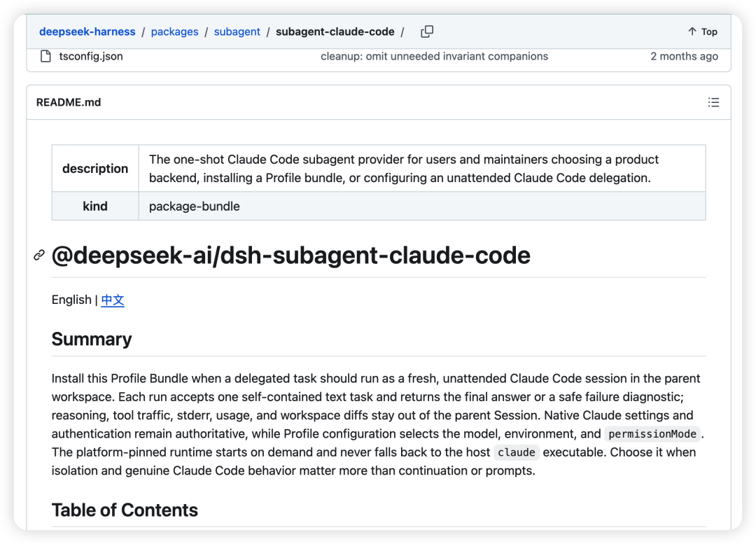The width and height of the screenshot is (756, 544).
Task: Switch README language to 中文
Action: click(113, 300)
